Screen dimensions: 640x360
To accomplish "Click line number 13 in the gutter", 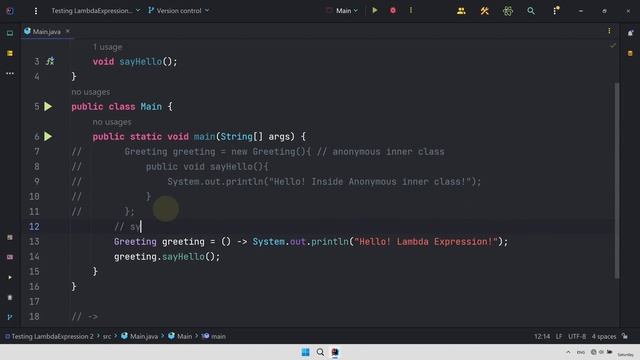I will pyautogui.click(x=34, y=242).
